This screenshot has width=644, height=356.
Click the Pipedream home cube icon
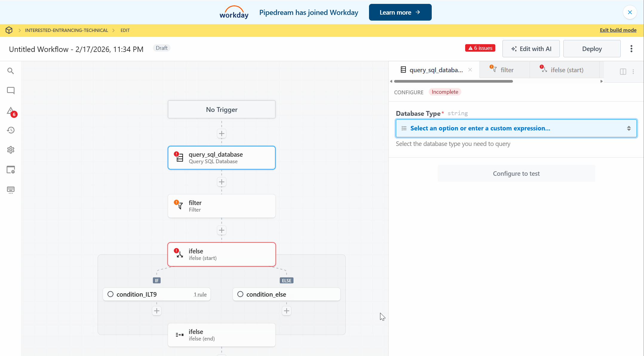(9, 30)
